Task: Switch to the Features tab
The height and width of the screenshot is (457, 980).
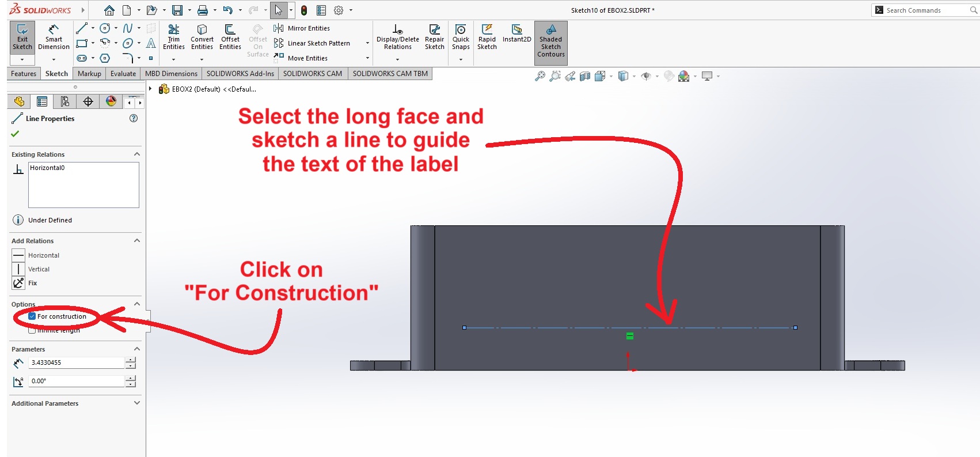Action: 24,74
